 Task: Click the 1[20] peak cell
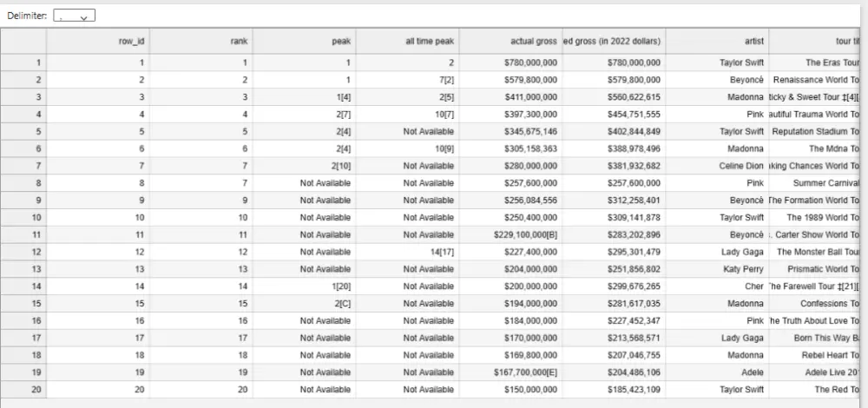(x=304, y=286)
